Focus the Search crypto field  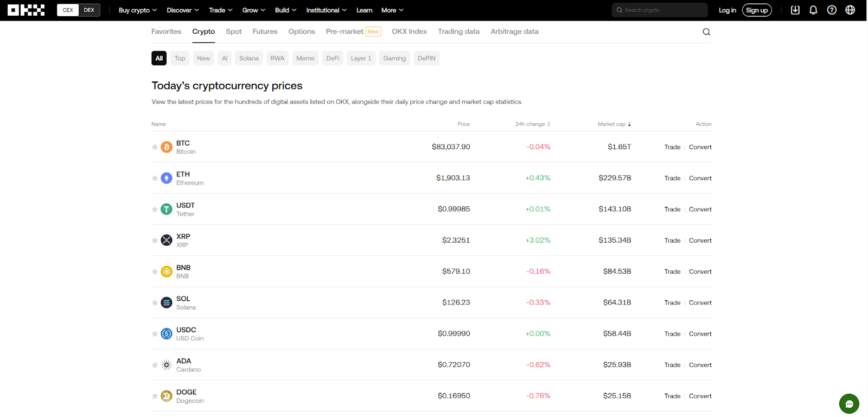(660, 10)
